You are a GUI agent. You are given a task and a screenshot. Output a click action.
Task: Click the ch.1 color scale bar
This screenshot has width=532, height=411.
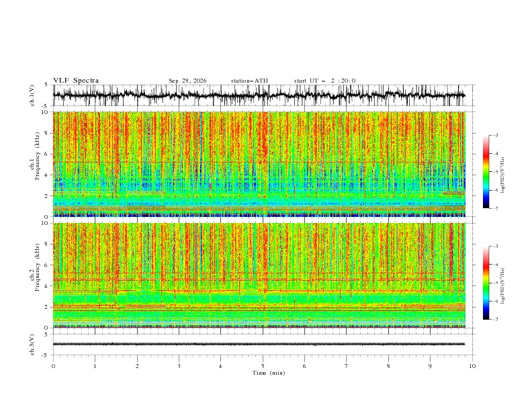(486, 172)
